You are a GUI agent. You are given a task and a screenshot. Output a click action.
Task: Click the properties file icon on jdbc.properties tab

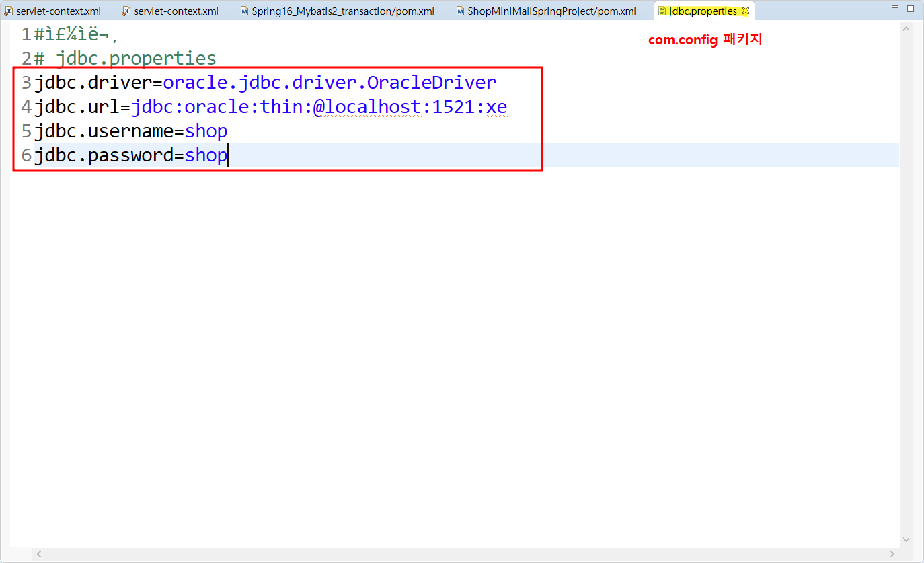(x=662, y=11)
